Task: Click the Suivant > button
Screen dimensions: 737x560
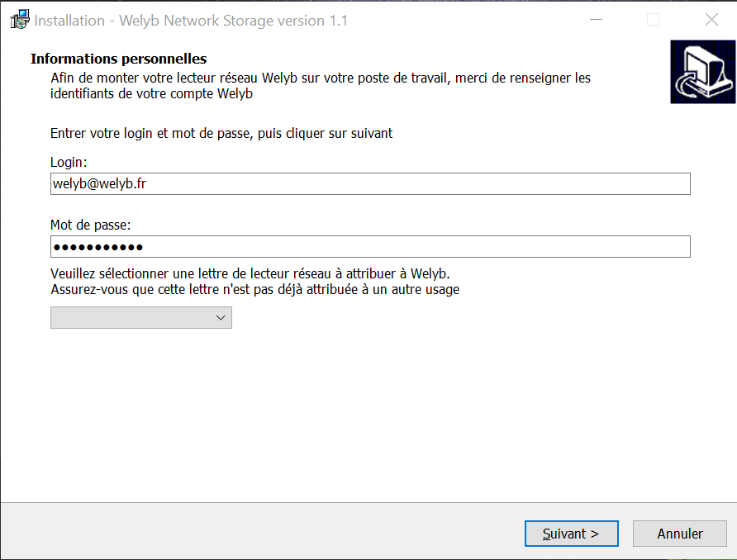Action: pyautogui.click(x=572, y=534)
